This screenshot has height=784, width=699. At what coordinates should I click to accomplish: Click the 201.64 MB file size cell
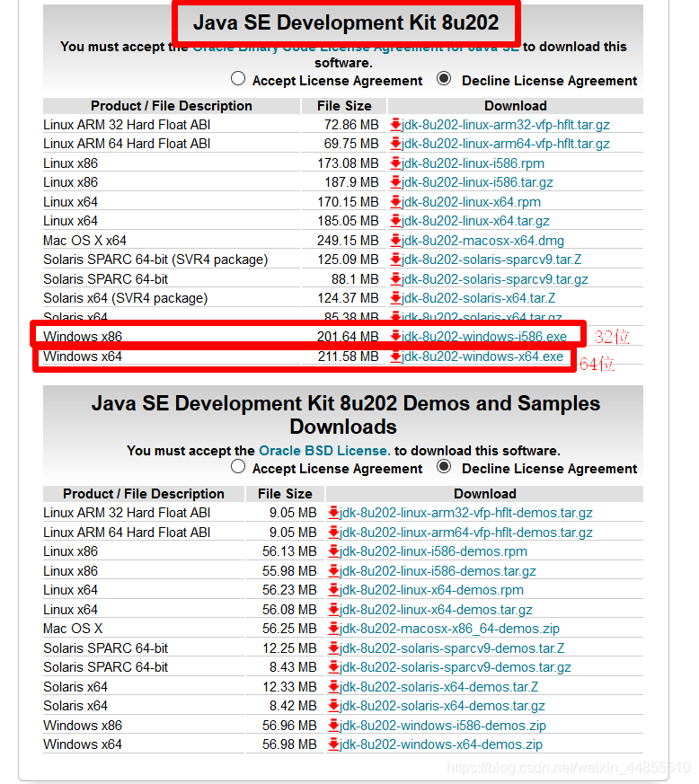(348, 337)
